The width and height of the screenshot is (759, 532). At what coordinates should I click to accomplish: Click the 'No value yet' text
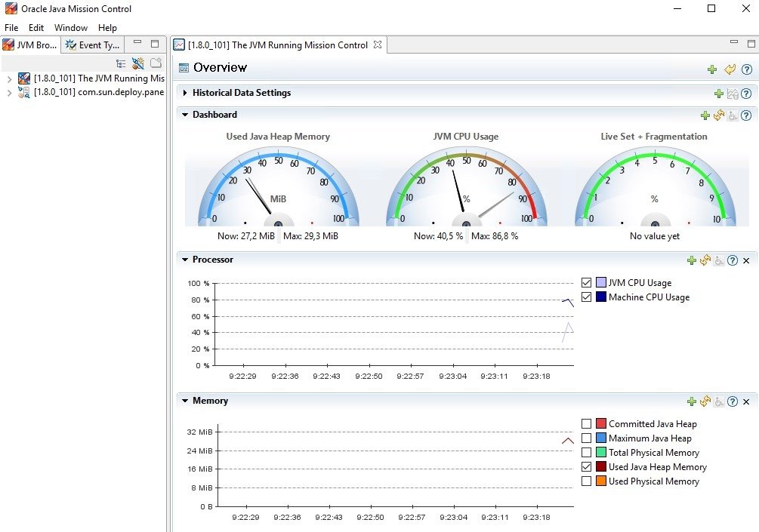(x=655, y=236)
